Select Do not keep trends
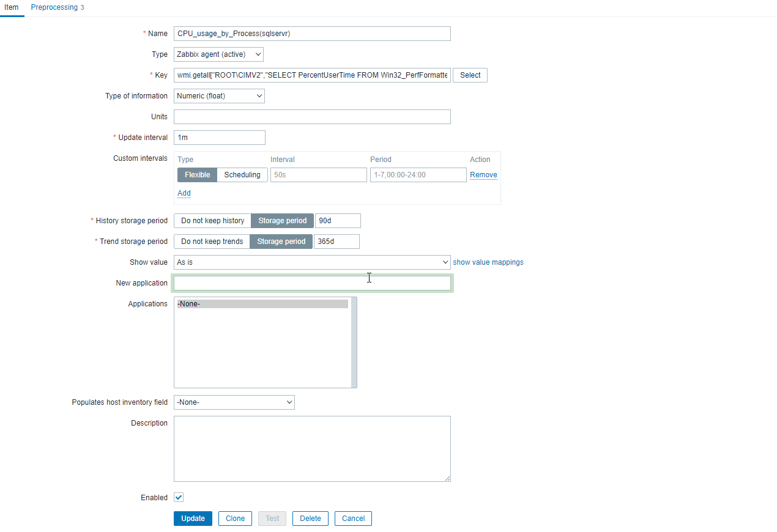 click(212, 242)
